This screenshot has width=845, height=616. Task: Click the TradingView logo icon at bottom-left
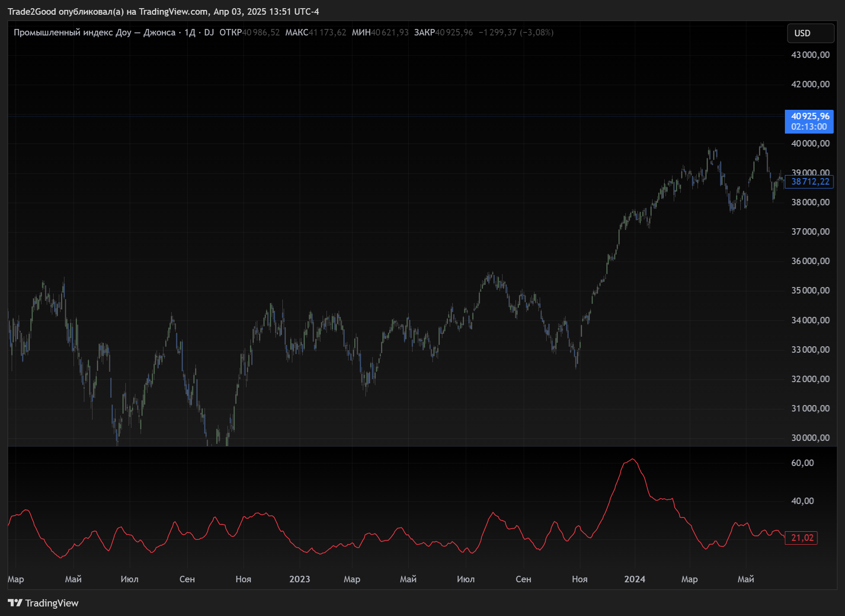pos(15,603)
